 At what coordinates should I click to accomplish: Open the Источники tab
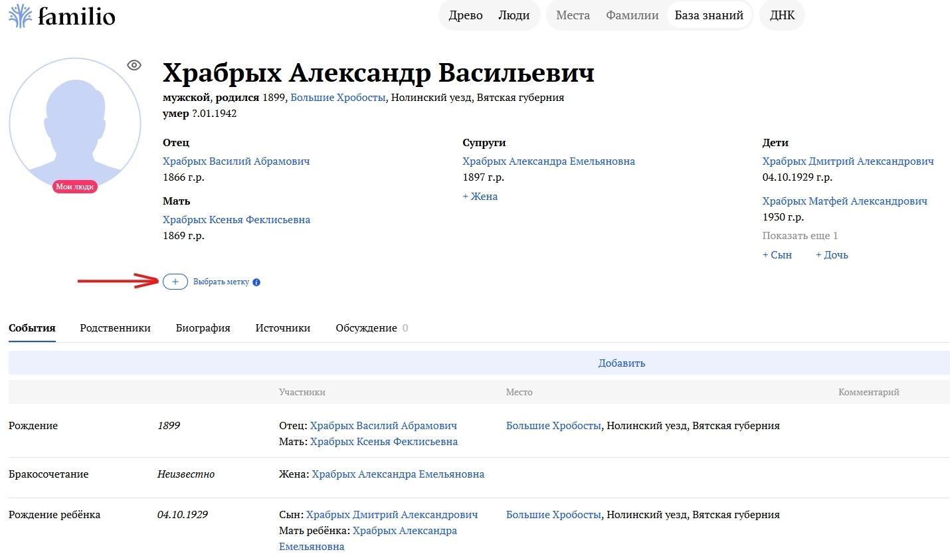(283, 328)
